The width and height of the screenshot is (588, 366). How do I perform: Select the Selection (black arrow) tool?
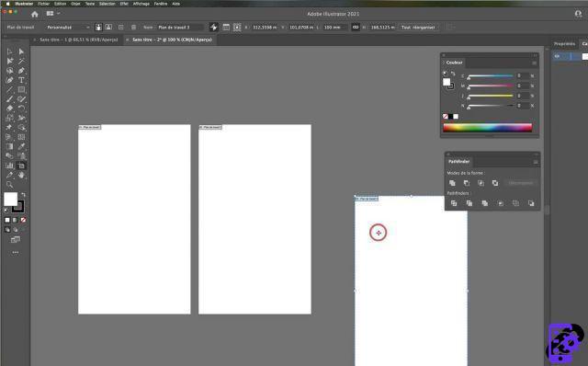[x=10, y=51]
